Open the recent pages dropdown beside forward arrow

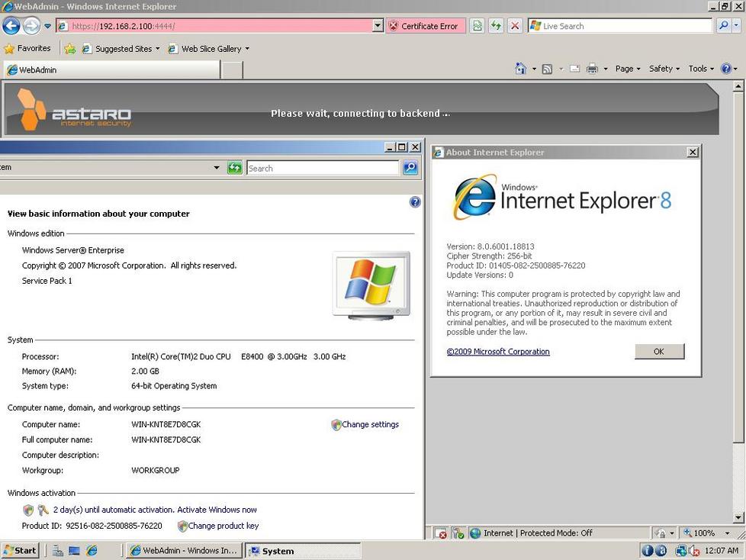pyautogui.click(x=47, y=26)
